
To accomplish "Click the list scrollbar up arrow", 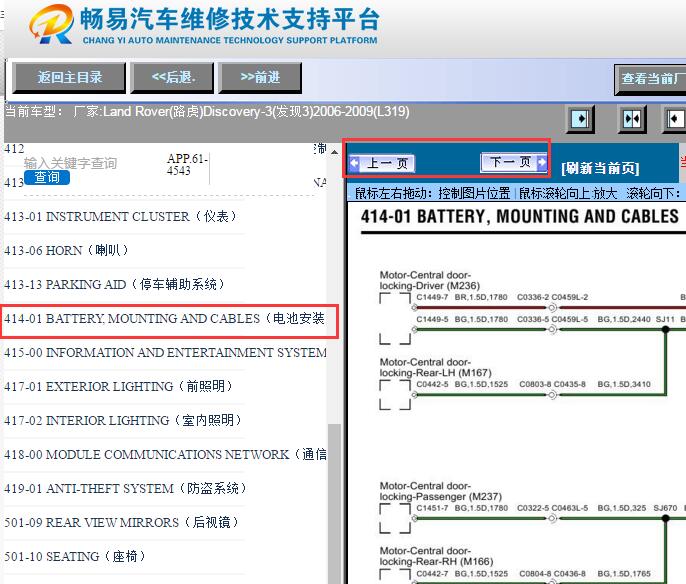I will point(335,152).
